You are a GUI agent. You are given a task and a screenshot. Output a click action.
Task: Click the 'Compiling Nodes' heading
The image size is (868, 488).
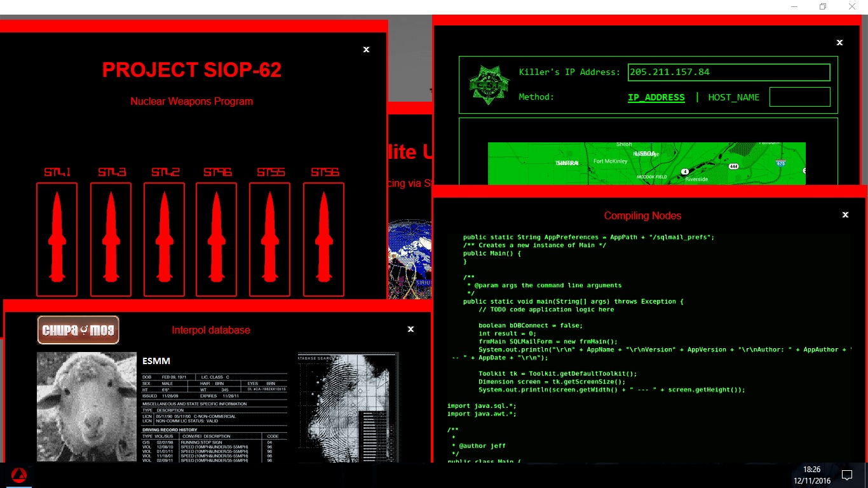tap(642, 216)
